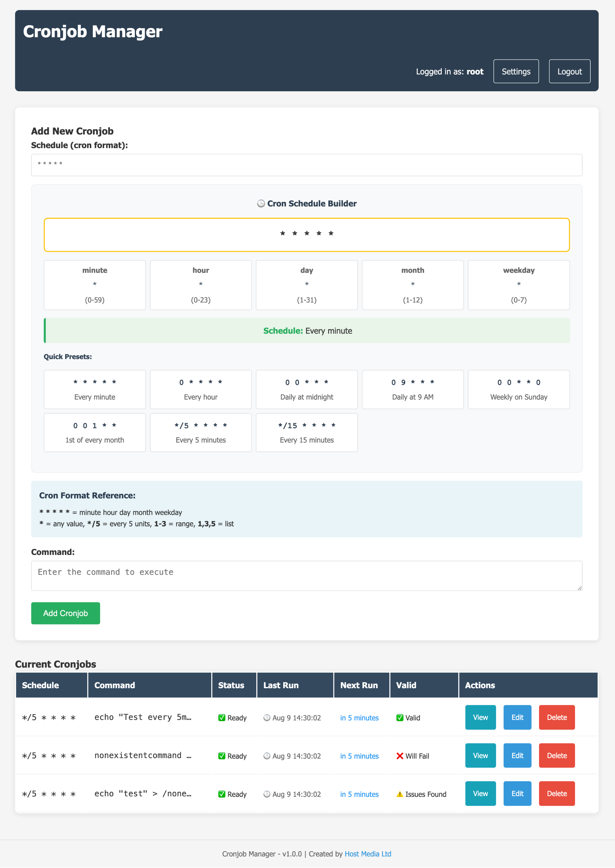Click the clock icon next to Aug 9 14:30:02 last run
This screenshot has width=615, height=868.
tap(267, 717)
